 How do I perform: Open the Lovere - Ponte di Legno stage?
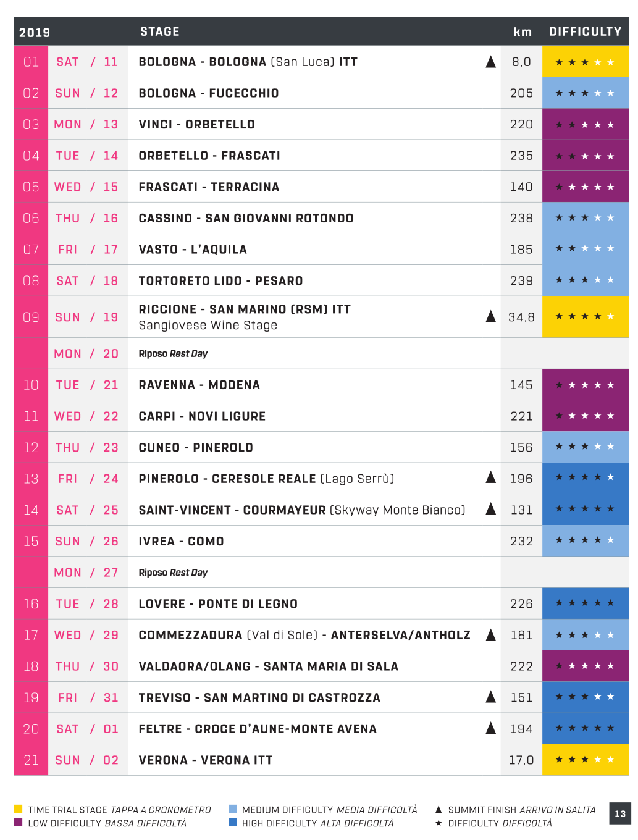coord(218,604)
